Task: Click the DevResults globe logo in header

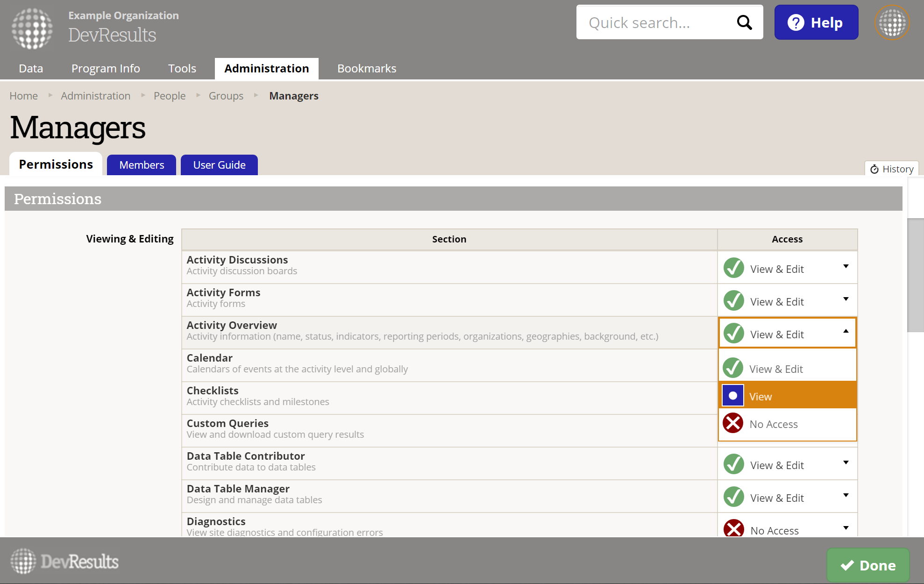Action: point(32,28)
